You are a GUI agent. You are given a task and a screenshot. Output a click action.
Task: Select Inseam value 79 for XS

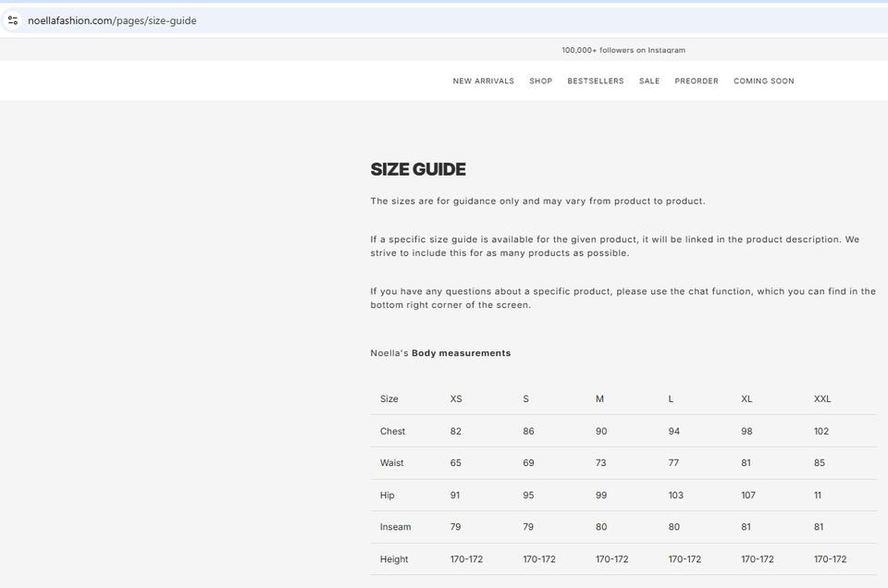click(x=455, y=527)
